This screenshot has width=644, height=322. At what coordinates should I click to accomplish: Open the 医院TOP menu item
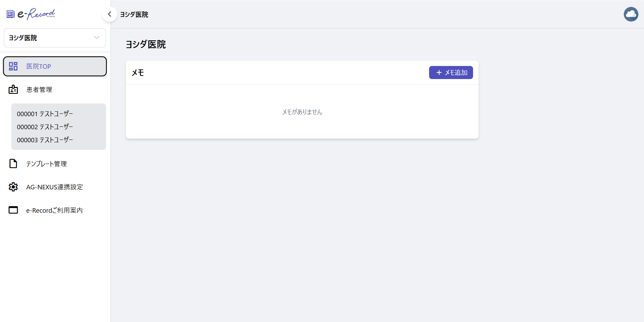55,66
